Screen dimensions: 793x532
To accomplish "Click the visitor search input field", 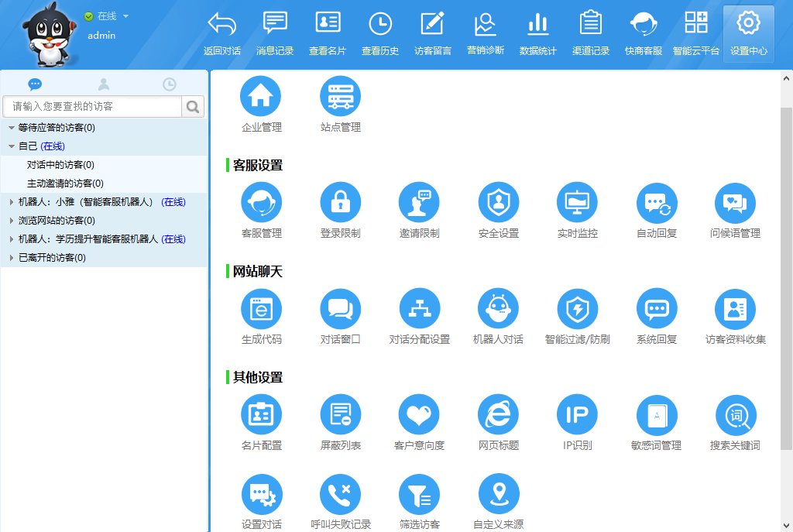I will tap(93, 106).
